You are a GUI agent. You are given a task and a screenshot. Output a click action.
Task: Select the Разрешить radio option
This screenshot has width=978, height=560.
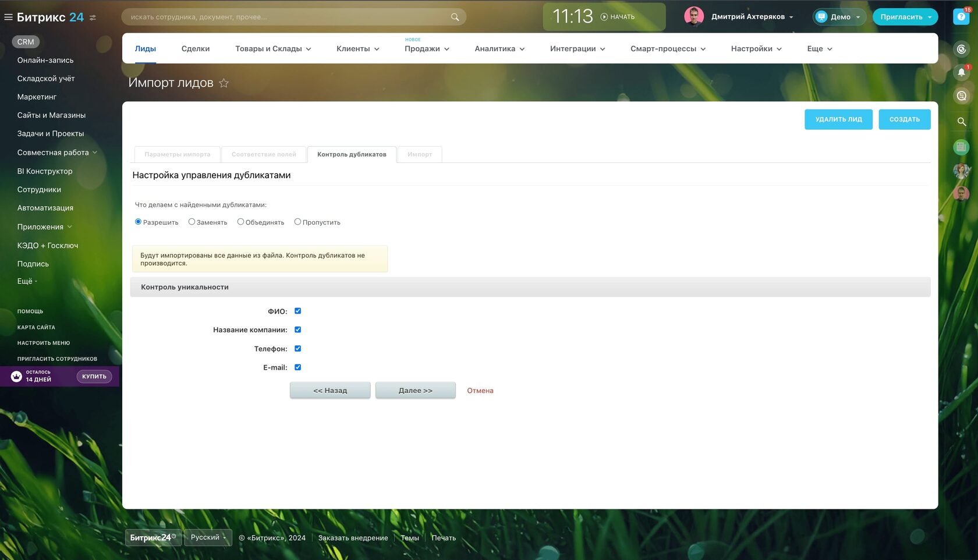[x=138, y=222]
